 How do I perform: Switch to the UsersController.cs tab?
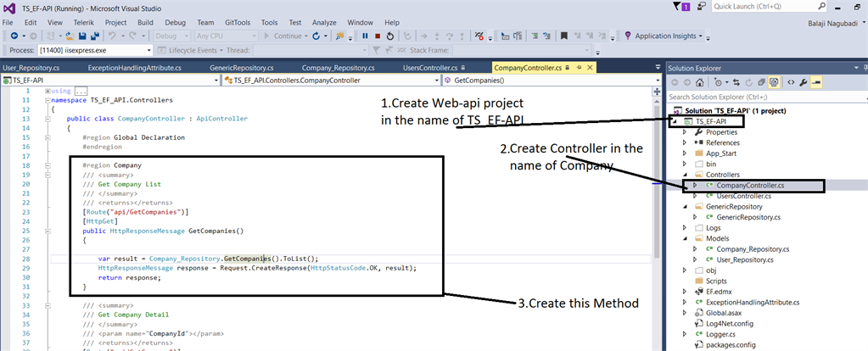pos(429,68)
